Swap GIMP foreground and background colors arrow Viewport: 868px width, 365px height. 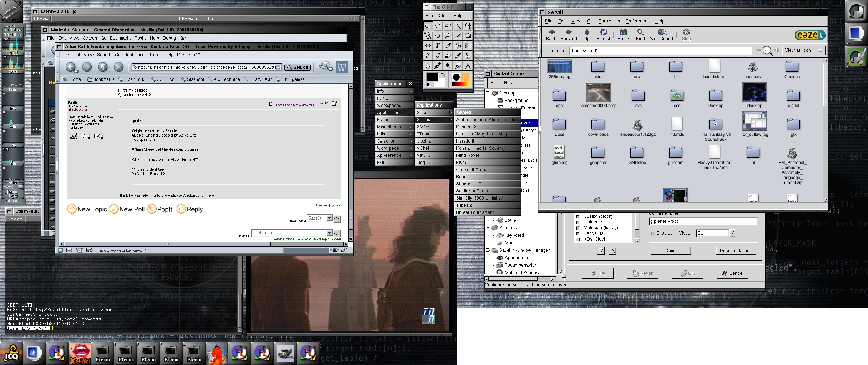[x=443, y=75]
